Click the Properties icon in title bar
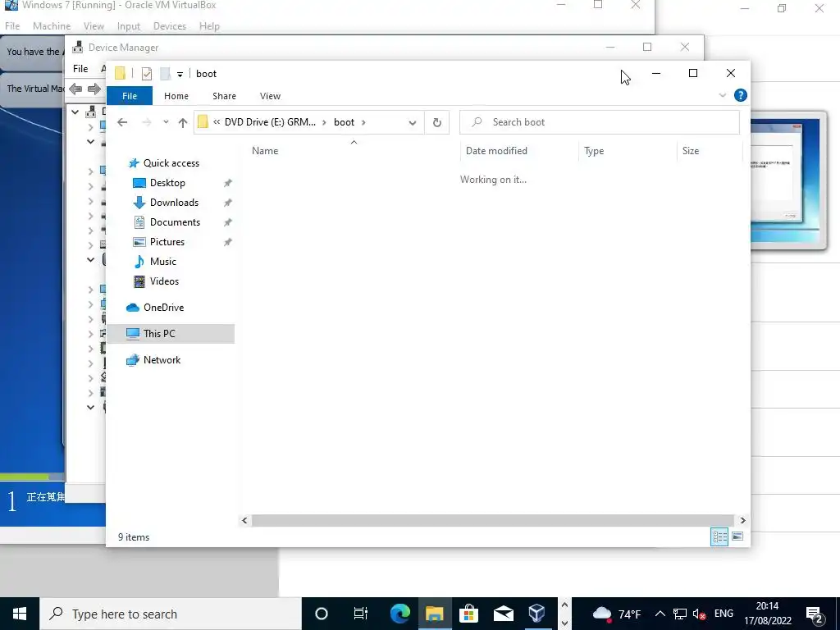Viewport: 840px width, 630px height. coord(146,74)
